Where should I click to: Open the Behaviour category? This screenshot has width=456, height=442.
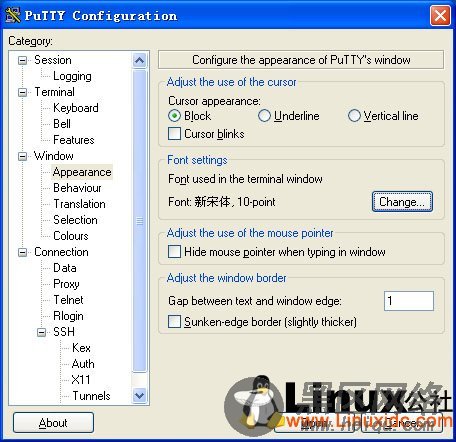point(77,188)
